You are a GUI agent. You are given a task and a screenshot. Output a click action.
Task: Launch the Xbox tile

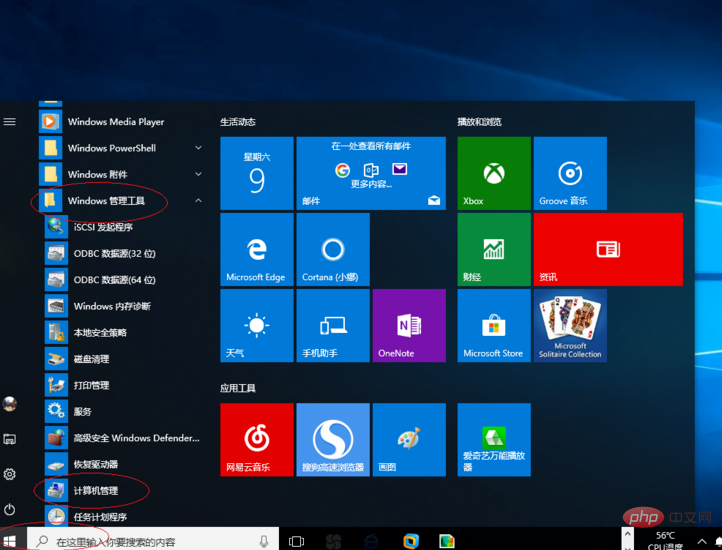(x=494, y=173)
